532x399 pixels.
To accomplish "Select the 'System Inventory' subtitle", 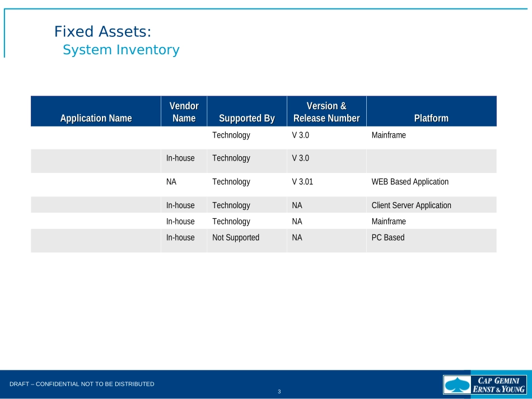I will [x=121, y=50].
